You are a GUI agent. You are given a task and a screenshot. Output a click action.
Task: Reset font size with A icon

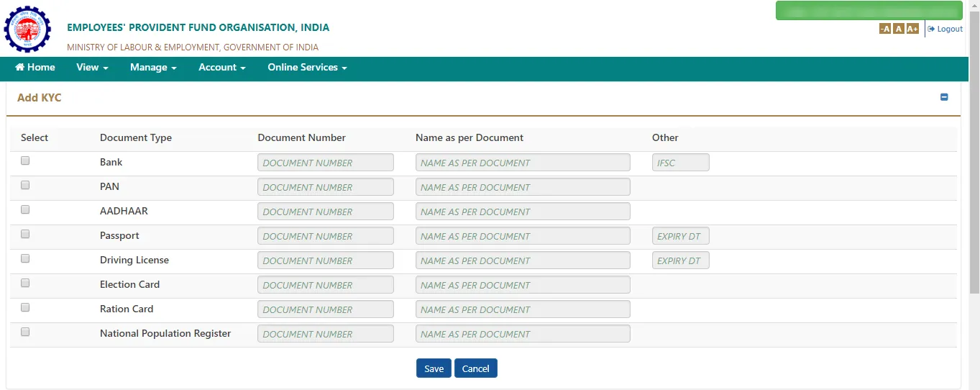(899, 29)
